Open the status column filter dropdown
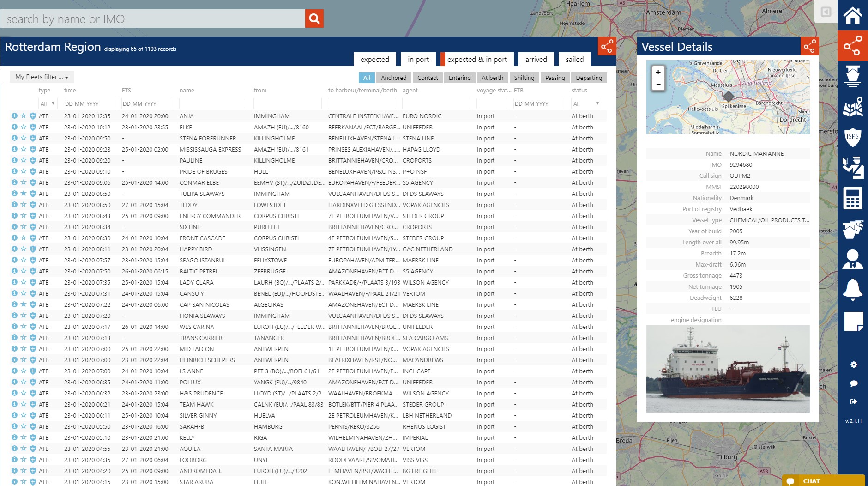 (586, 103)
